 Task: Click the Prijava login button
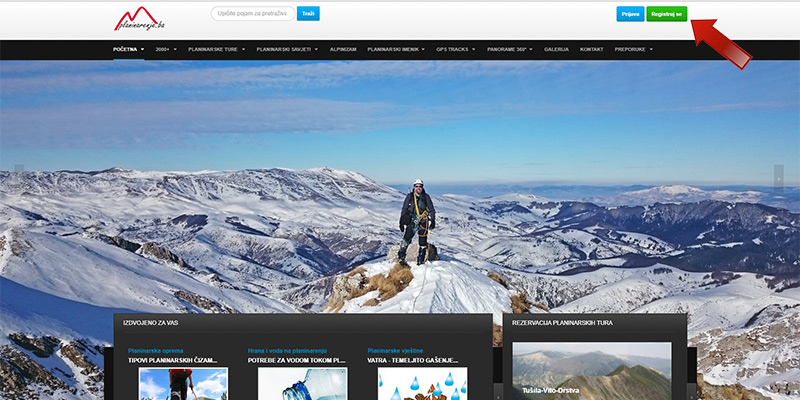click(x=630, y=14)
